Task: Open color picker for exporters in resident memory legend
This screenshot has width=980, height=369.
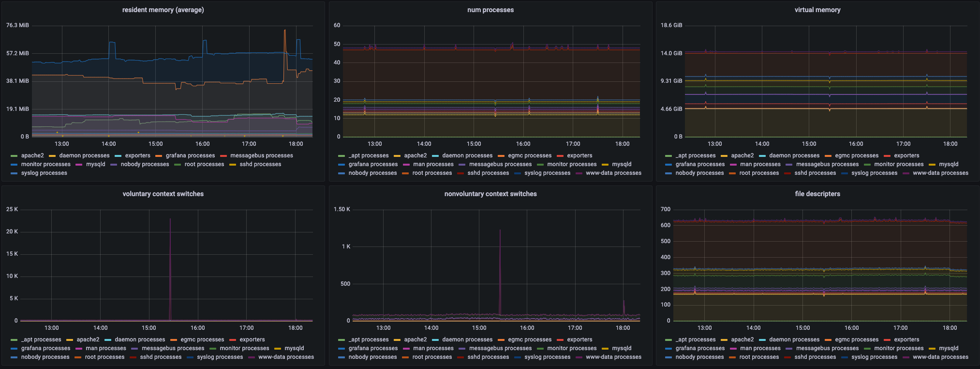Action: [x=119, y=156]
